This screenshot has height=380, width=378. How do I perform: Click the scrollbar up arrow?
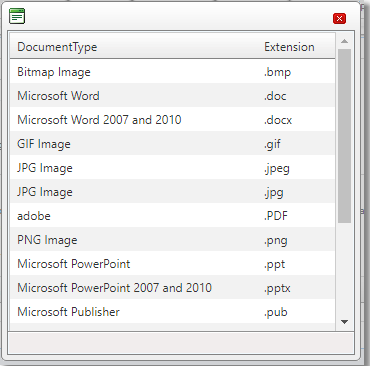(345, 41)
